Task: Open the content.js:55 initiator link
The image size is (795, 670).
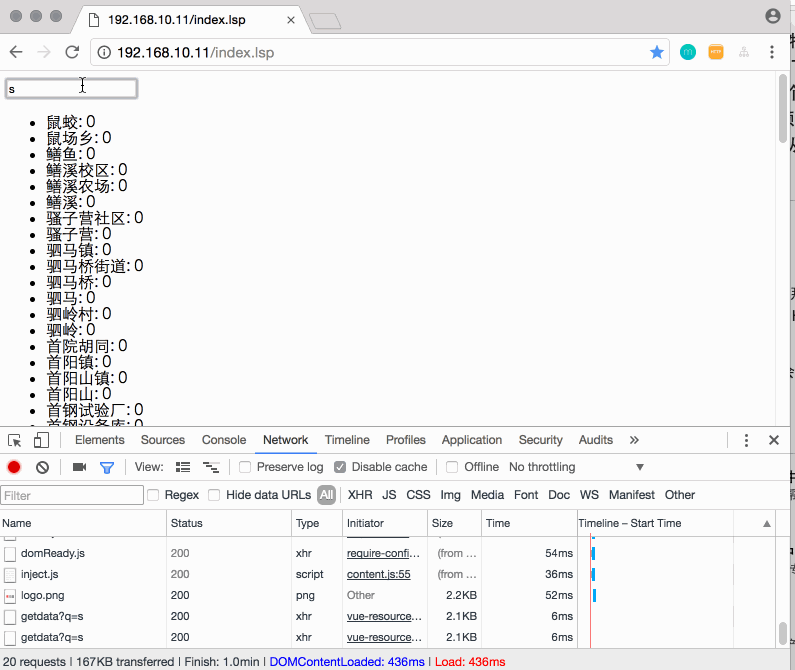Action: [379, 574]
